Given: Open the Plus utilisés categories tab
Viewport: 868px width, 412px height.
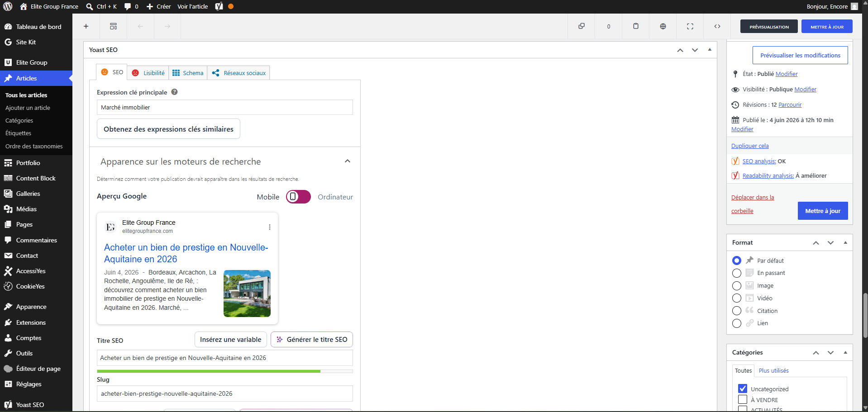Looking at the screenshot, I should pyautogui.click(x=773, y=370).
